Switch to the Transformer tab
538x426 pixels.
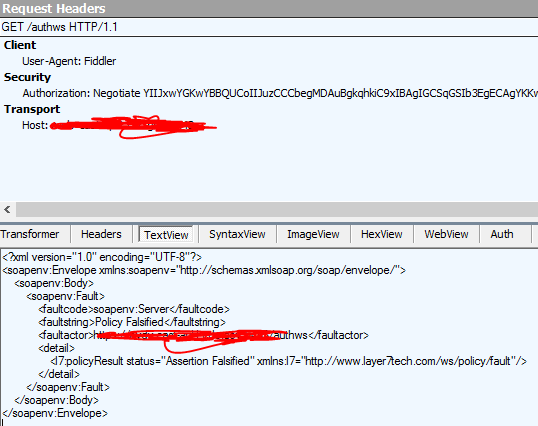(30, 234)
